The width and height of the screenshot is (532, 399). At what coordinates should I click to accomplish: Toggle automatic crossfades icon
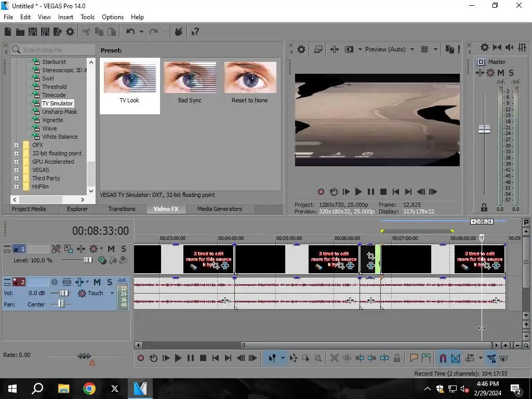tap(456, 358)
